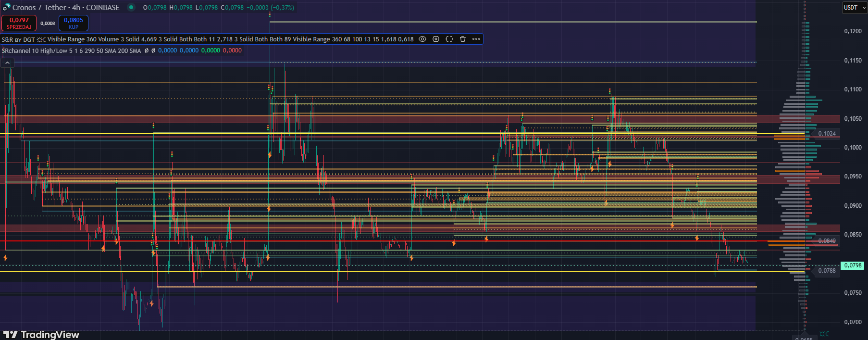Viewport: 868px width, 340px height.
Task: Click the sun and moon icon near price axis
Action: click(x=824, y=334)
